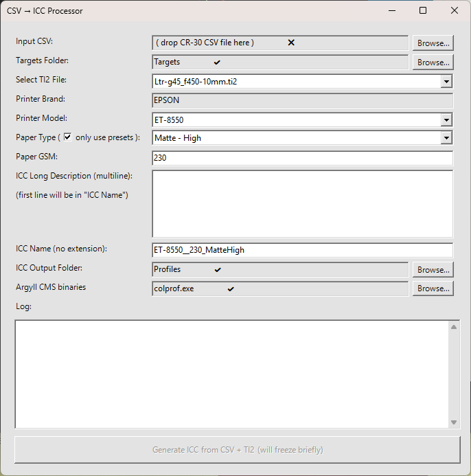Browse for the Input CSV file
The image size is (471, 476).
tap(433, 43)
